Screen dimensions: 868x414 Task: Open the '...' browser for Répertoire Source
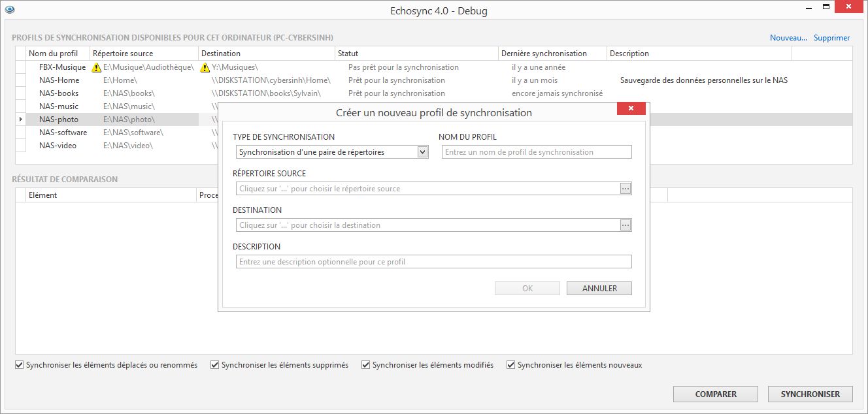626,188
